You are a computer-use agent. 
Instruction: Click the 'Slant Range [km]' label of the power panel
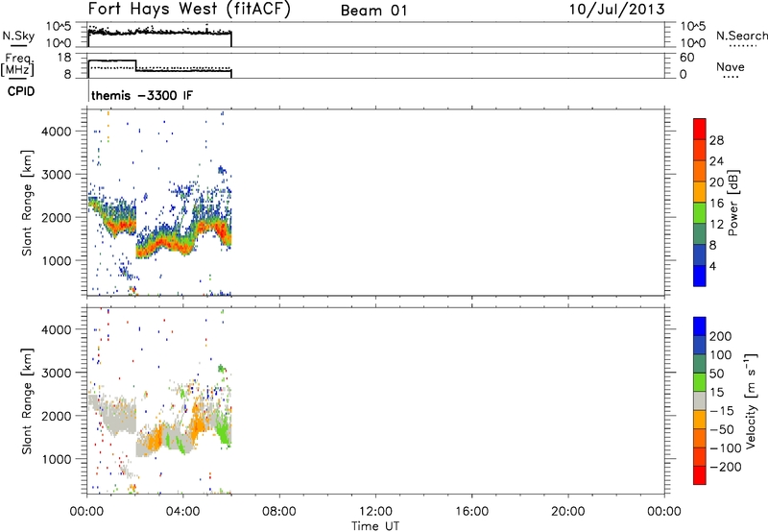tap(27, 203)
